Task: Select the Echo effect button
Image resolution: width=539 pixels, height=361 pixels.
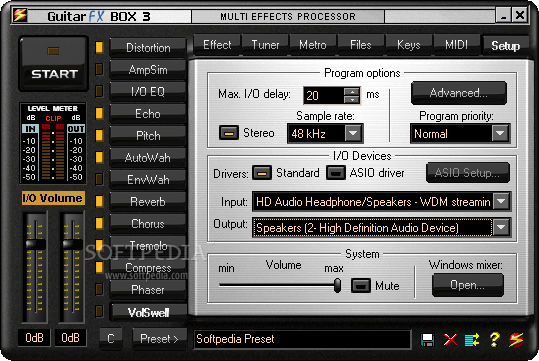Action: coord(148,113)
